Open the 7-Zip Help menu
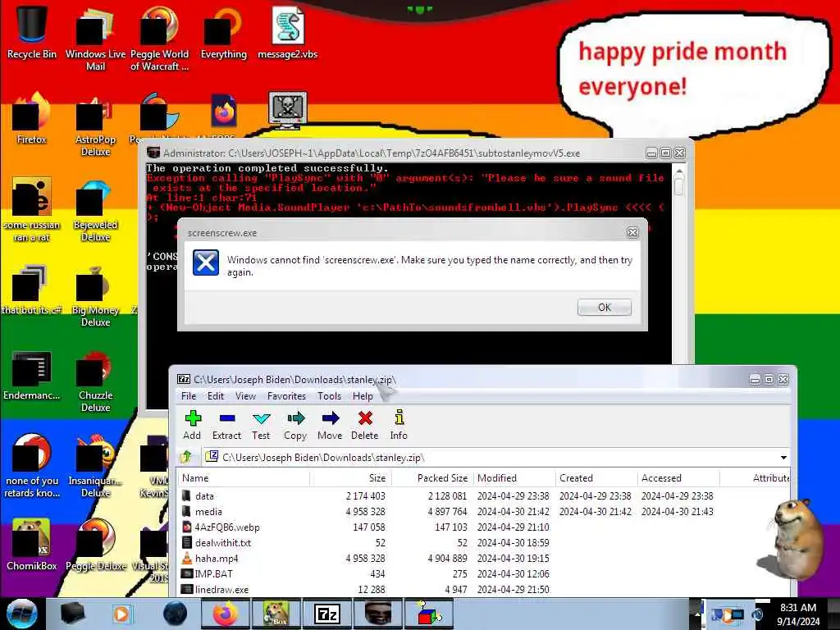This screenshot has height=630, width=840. tap(363, 396)
